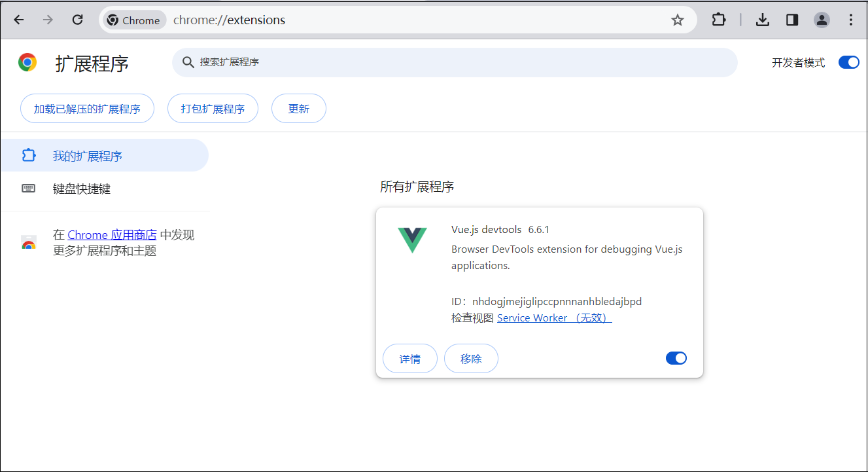Click the Vue.js devtools title text
Viewport: 868px width, 472px height.
[487, 230]
